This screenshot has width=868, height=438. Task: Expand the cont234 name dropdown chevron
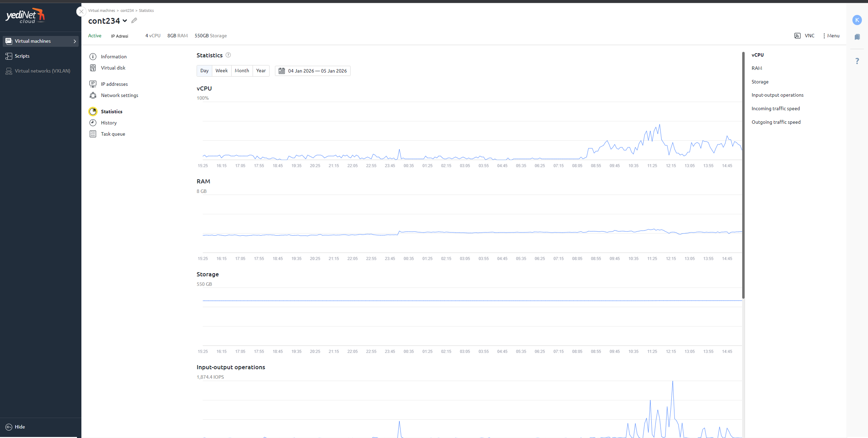point(125,21)
